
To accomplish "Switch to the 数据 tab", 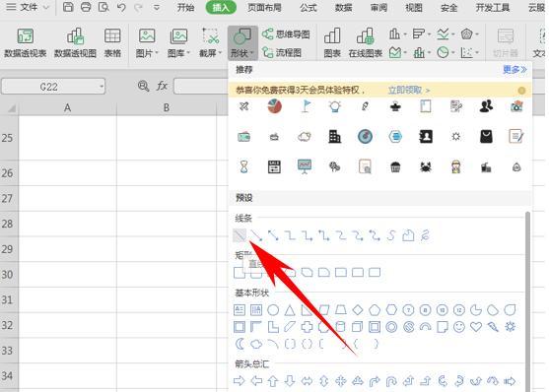I will [x=343, y=7].
